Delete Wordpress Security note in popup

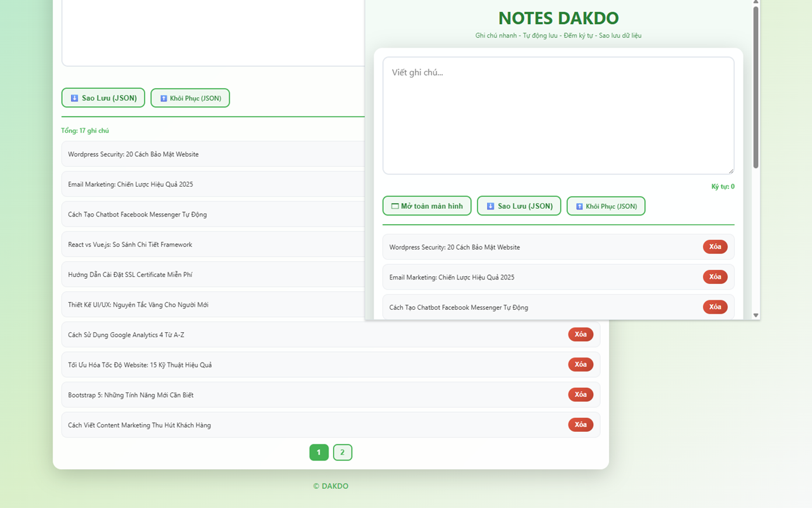pos(715,246)
